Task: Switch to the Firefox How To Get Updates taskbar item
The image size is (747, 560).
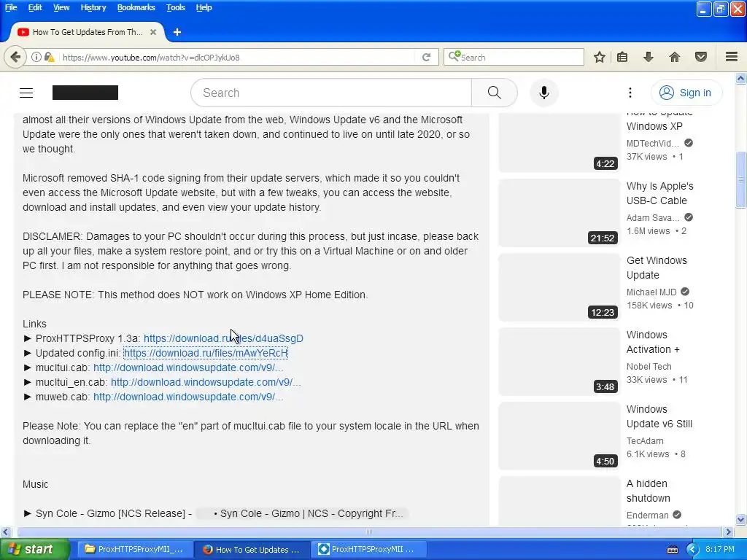Action: click(252, 549)
